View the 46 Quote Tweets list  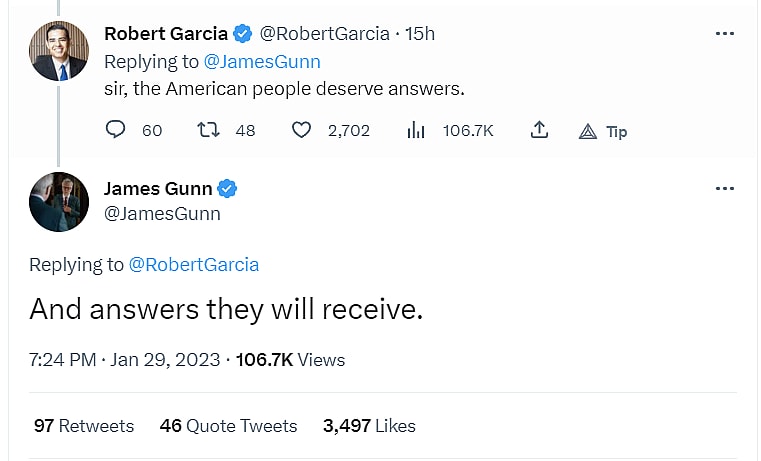coord(228,426)
